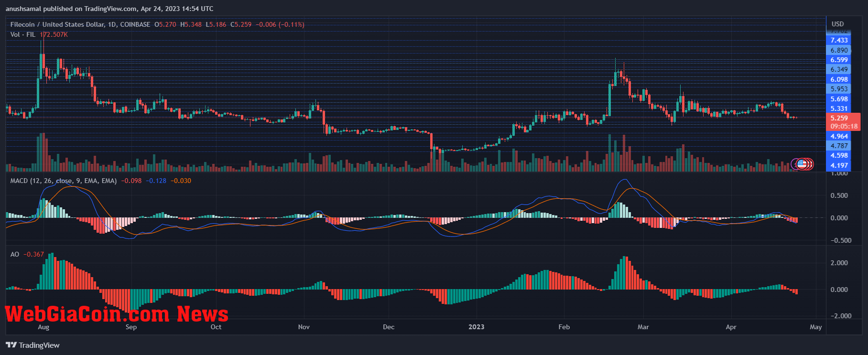The image size is (868, 355).
Task: Click the change value -0.006 (-0.11%)
Action: click(280, 24)
